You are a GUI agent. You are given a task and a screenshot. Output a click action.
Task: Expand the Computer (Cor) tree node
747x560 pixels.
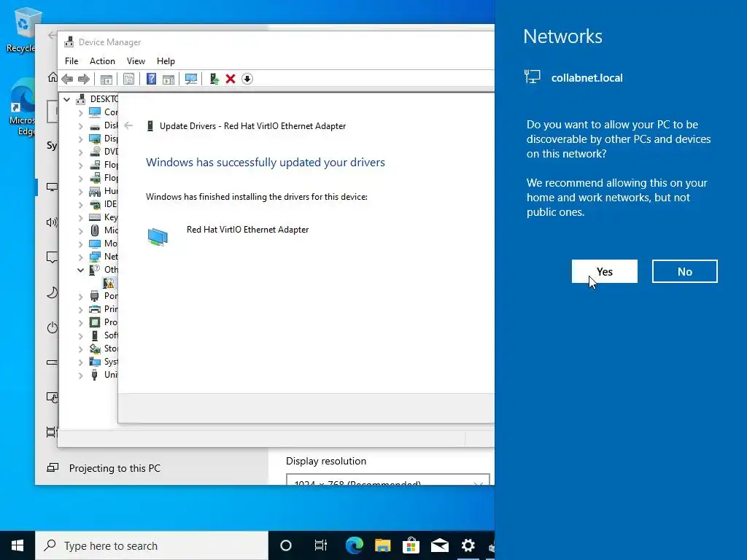pyautogui.click(x=80, y=113)
